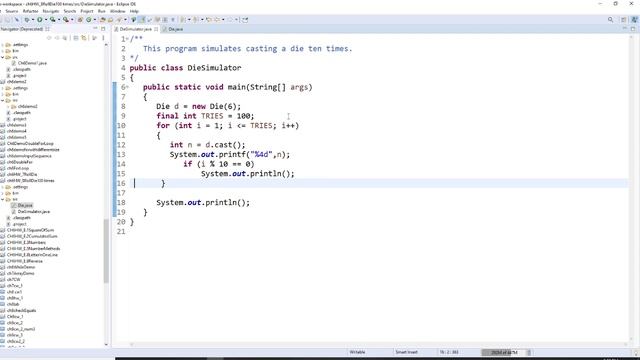Open the Run launch dropdown arrow
The width and height of the screenshot is (640, 360).
[46, 20]
